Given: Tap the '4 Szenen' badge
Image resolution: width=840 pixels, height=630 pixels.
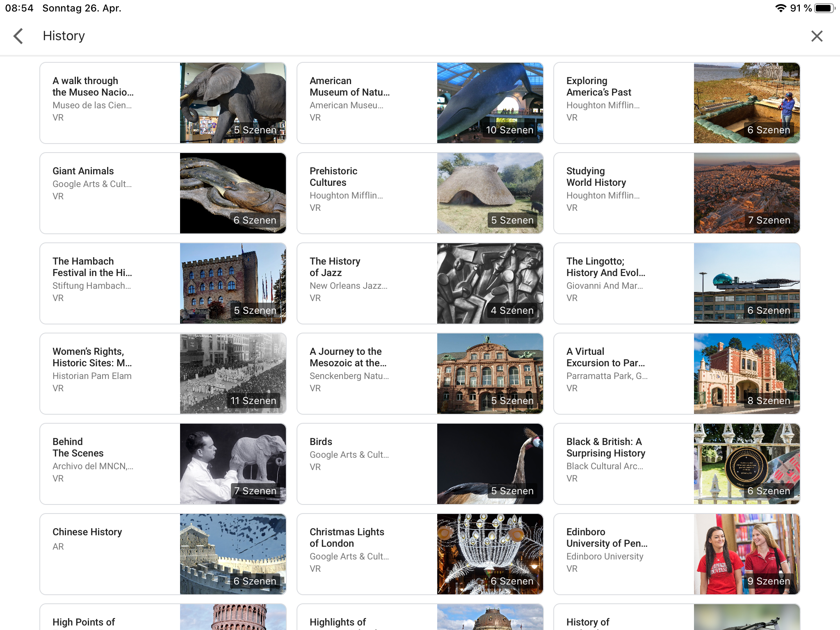Looking at the screenshot, I should (512, 310).
